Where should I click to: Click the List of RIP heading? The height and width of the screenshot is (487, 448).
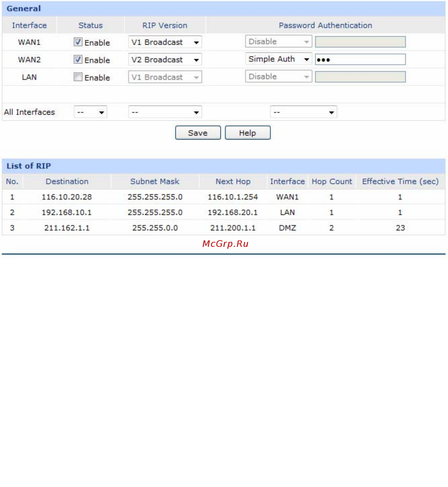(x=29, y=166)
